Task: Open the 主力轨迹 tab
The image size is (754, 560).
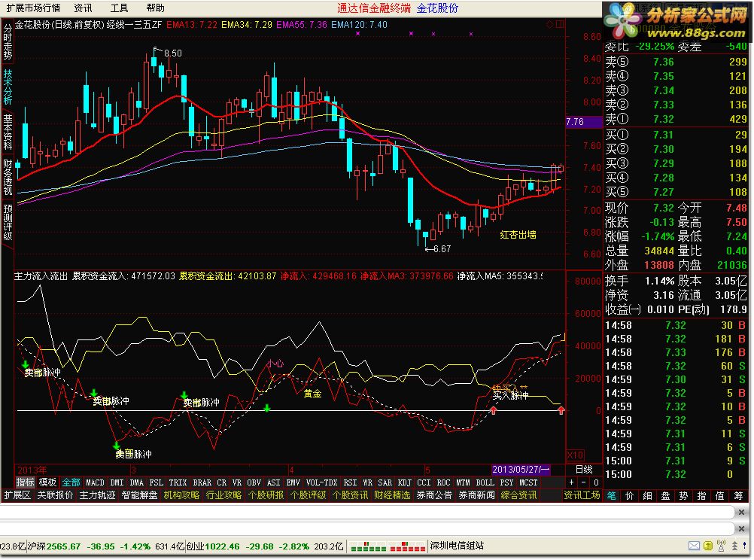Action: tap(97, 495)
